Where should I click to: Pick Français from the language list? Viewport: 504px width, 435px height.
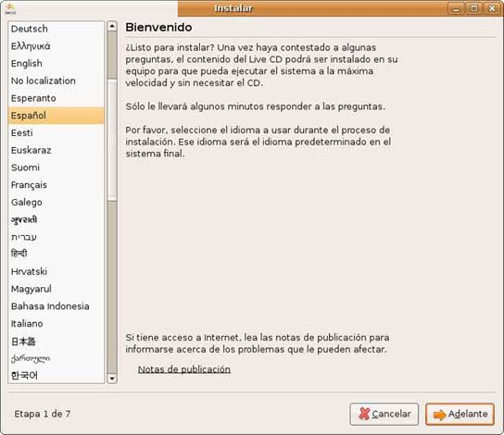57,185
